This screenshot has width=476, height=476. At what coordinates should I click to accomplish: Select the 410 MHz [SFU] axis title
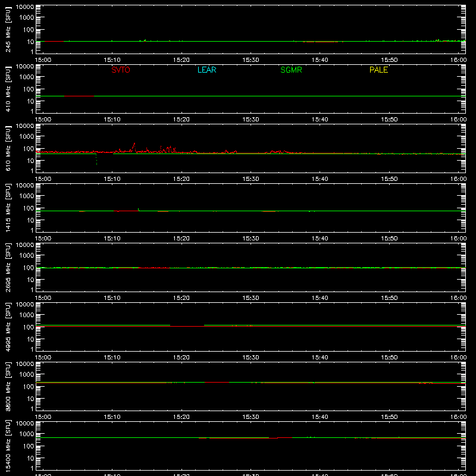[8, 89]
